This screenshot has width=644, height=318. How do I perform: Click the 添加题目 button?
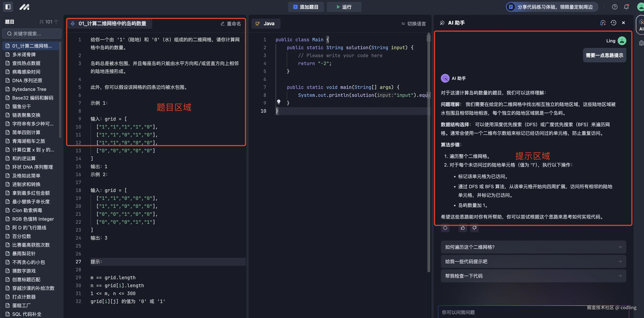(x=306, y=7)
